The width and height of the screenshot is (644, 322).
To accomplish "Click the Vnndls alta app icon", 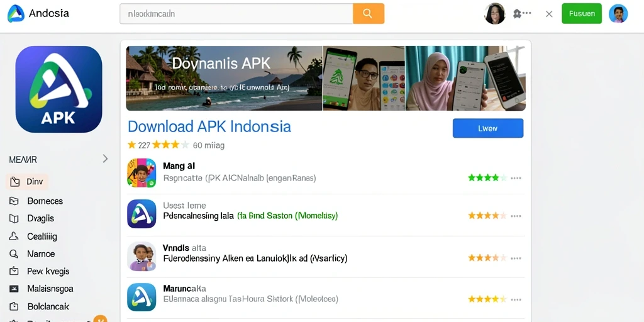I will 142,257.
